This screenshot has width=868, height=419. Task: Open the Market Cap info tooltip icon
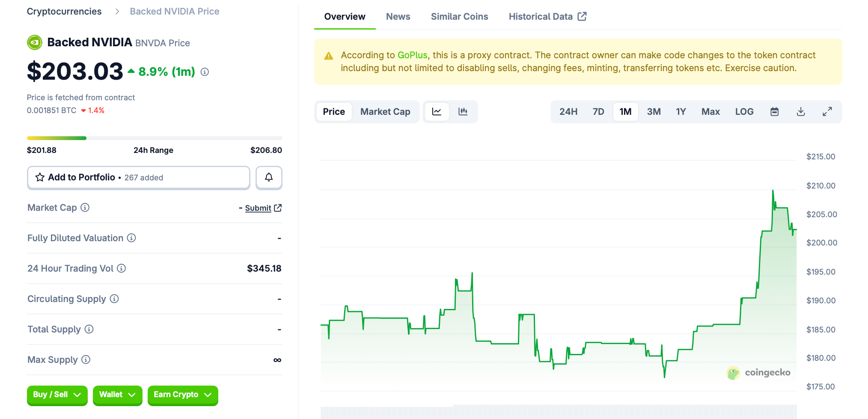(x=86, y=207)
